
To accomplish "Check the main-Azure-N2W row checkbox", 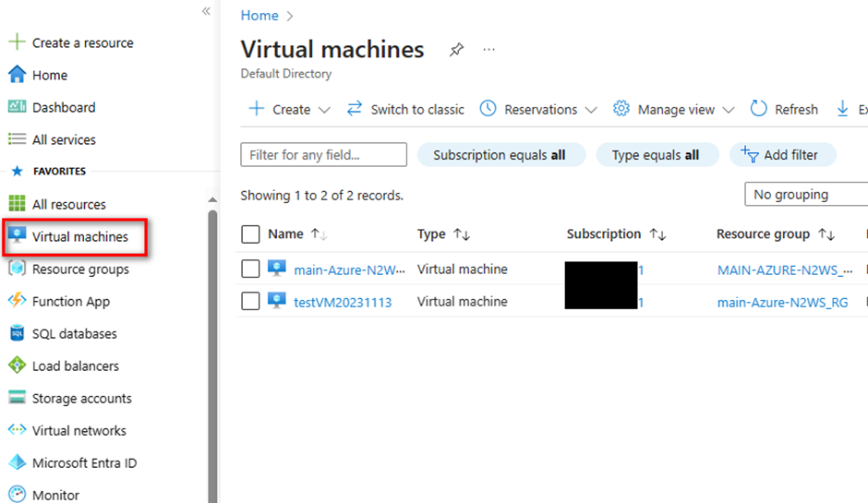I will 250,269.
